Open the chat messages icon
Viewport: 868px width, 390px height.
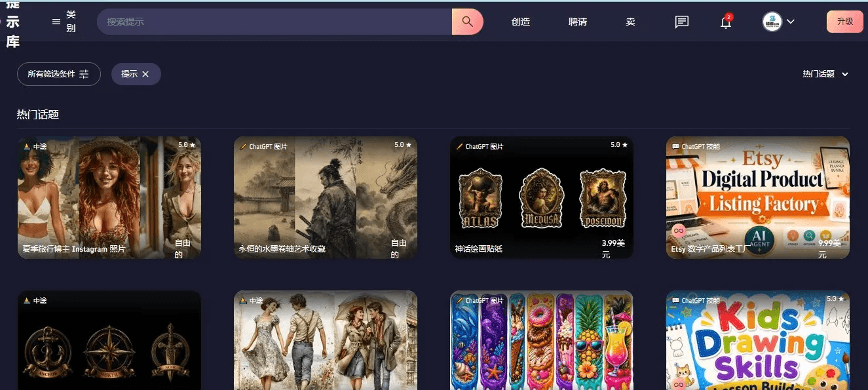pos(682,22)
